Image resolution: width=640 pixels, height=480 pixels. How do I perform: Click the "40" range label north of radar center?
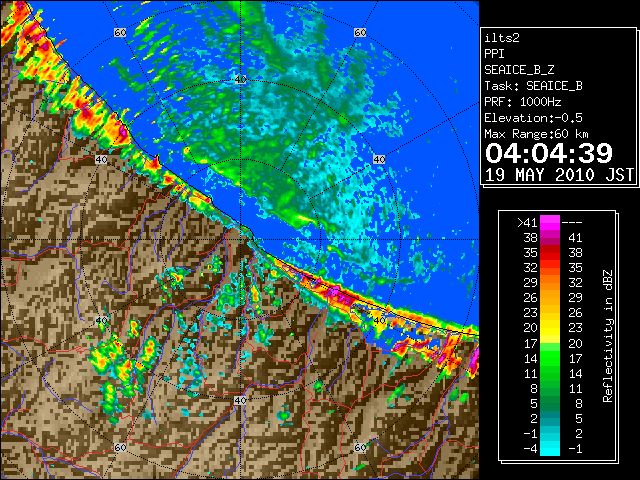pos(240,79)
